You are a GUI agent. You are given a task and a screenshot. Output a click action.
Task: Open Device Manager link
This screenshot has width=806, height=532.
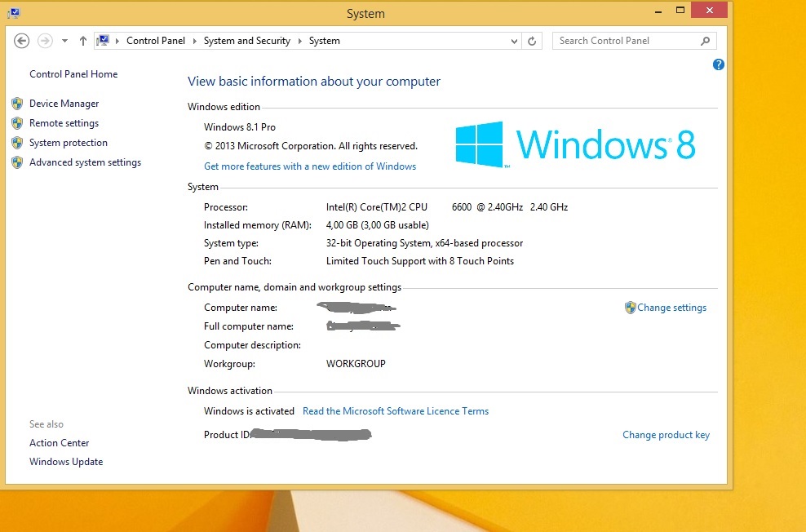(x=64, y=104)
